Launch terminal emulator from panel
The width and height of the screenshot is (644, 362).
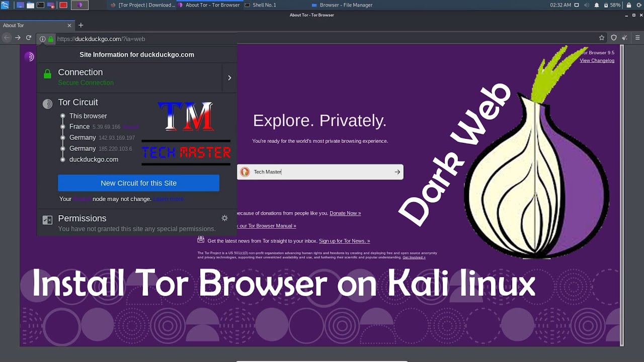click(40, 5)
